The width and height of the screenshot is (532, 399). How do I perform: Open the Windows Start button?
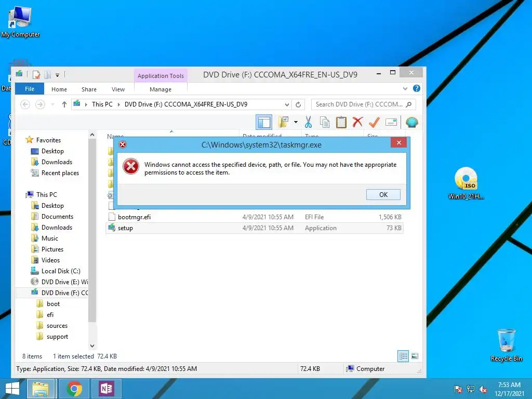12,389
